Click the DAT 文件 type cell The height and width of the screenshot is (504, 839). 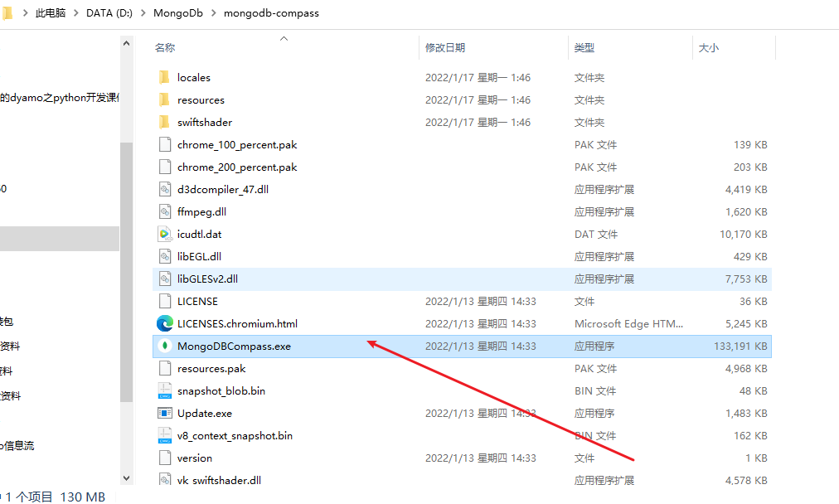pyautogui.click(x=595, y=235)
